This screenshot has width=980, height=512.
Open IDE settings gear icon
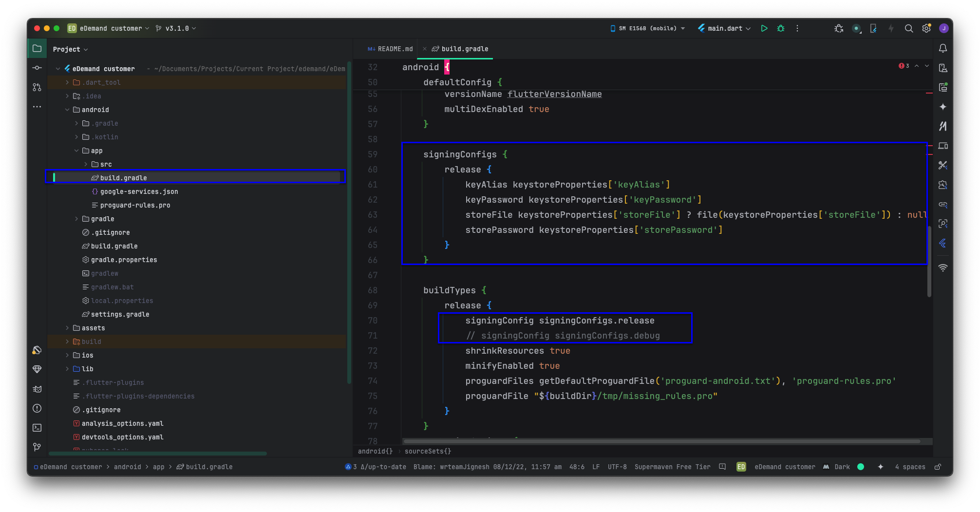(926, 28)
